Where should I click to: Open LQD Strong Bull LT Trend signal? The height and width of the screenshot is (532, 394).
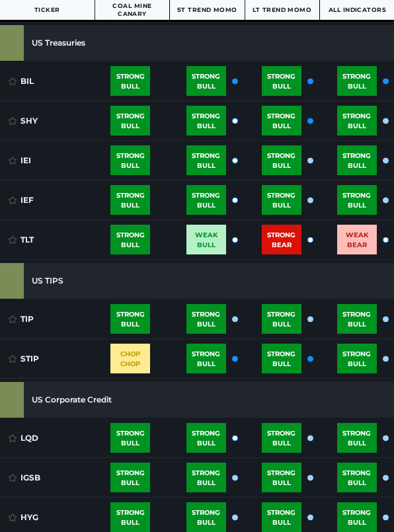pyautogui.click(x=282, y=438)
